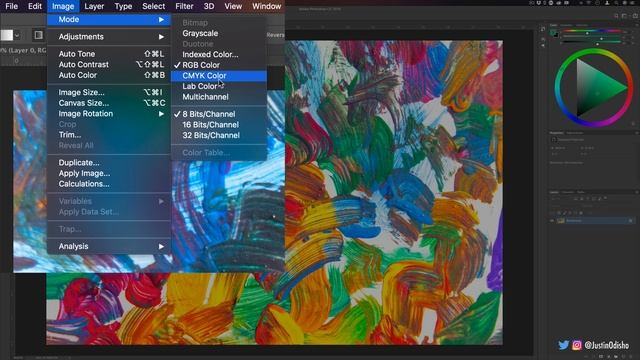The height and width of the screenshot is (360, 640).
Task: Click the foreground color swatch in Color panel
Action: 553,32
